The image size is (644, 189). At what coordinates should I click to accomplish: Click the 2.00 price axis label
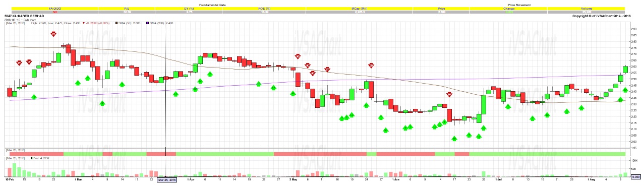click(x=634, y=142)
